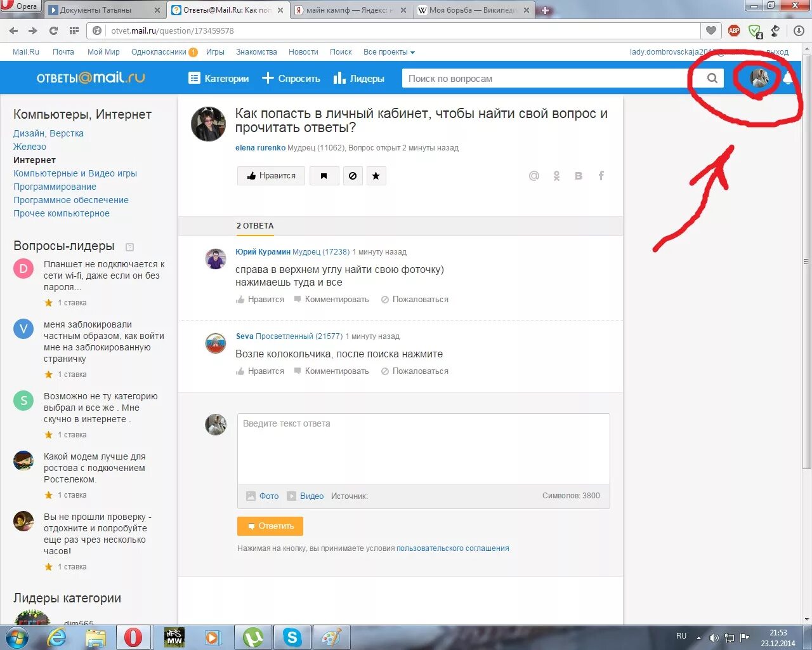
Task: Bookmark the page with the heart icon
Action: click(x=711, y=30)
